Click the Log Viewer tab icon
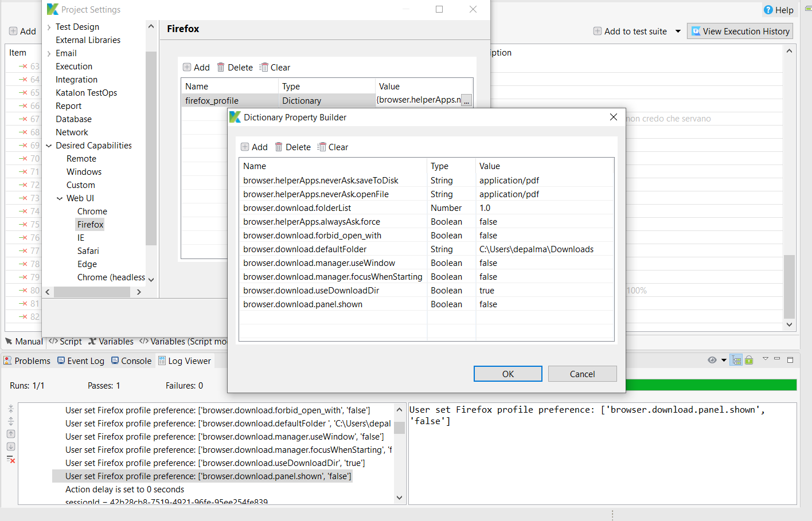 162,361
